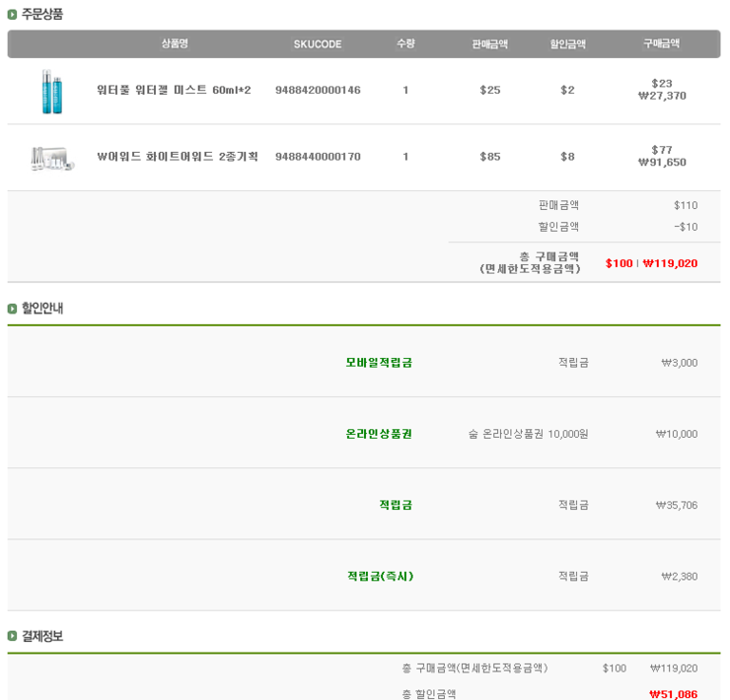
Task: Click product name W어워드 화이트어워드 2종기획
Action: click(x=178, y=157)
